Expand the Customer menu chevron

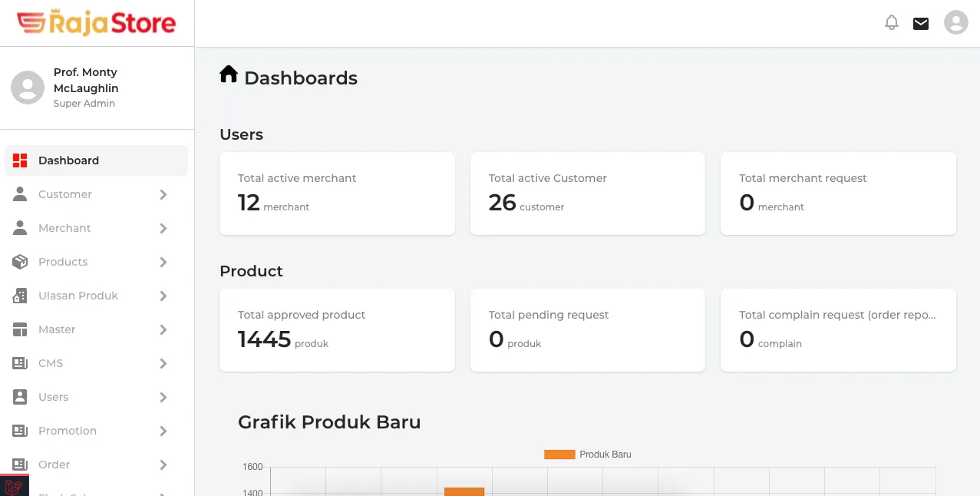[163, 194]
